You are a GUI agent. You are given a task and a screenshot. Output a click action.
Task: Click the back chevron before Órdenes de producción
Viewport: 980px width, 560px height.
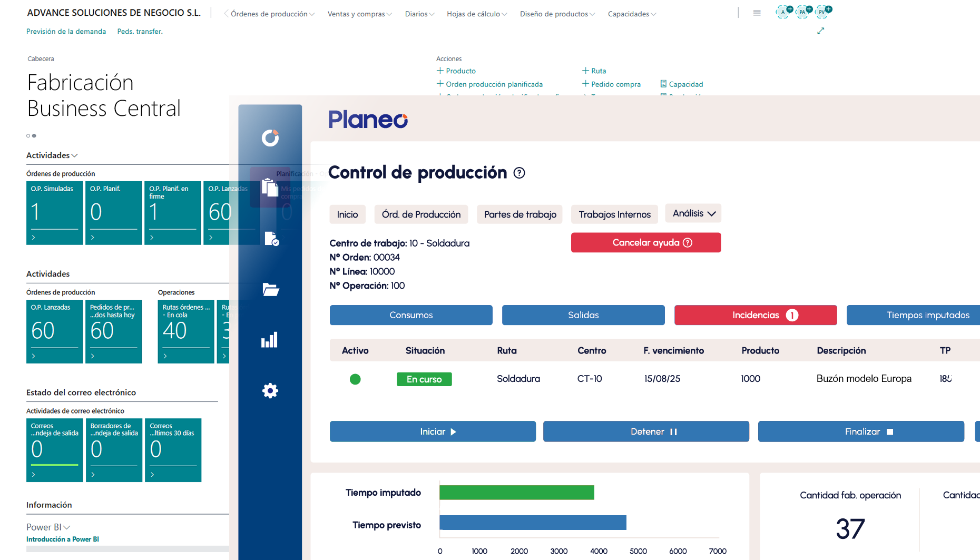226,14
